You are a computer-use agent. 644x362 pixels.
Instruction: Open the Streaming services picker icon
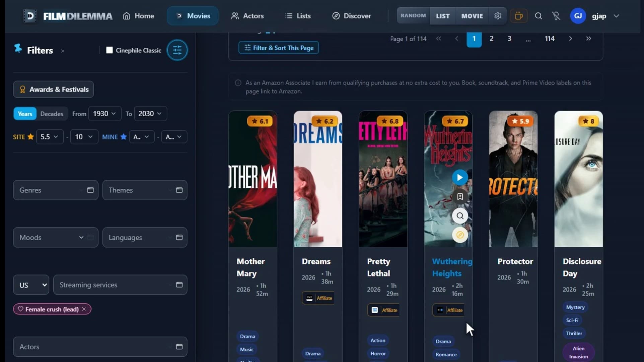tap(180, 285)
